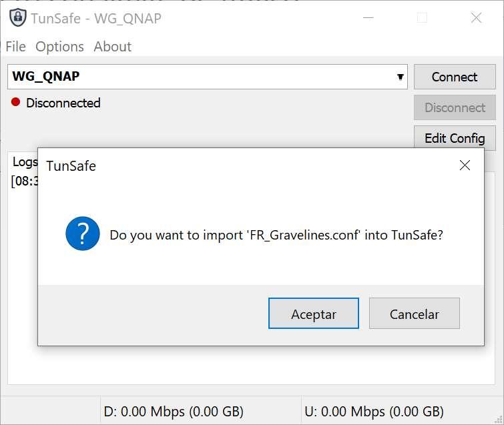Click the blue question mark icon in dialog
Viewport: 504px width, 425px height.
(x=83, y=234)
